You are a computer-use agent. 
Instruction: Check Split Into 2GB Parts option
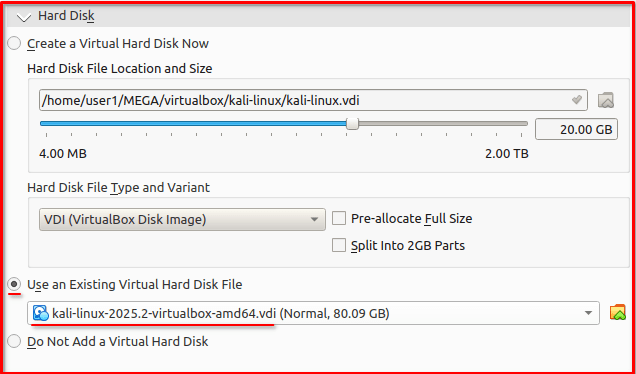pyautogui.click(x=339, y=245)
